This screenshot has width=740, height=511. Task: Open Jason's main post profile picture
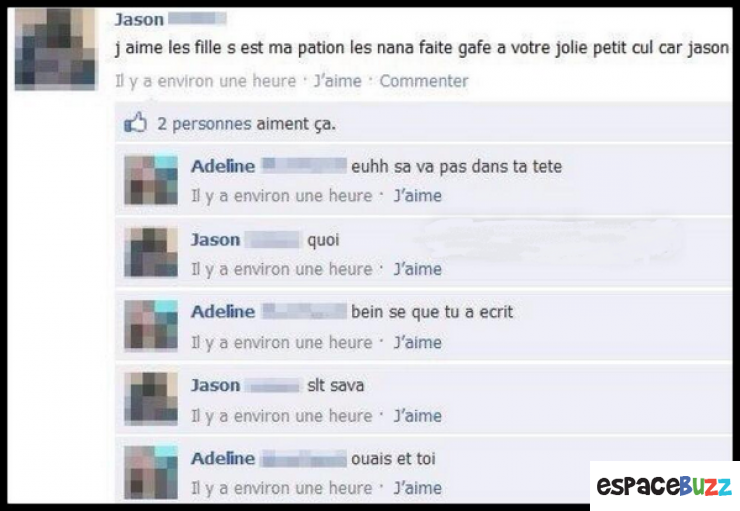[55, 49]
